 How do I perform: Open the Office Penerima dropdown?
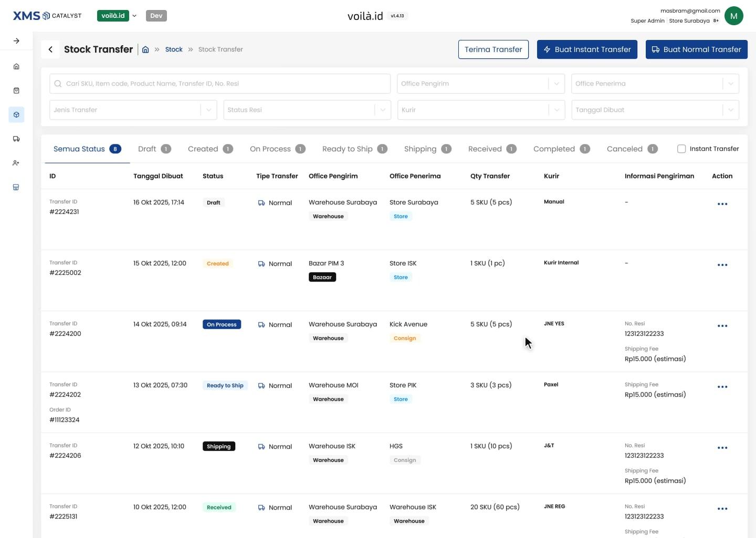point(655,84)
